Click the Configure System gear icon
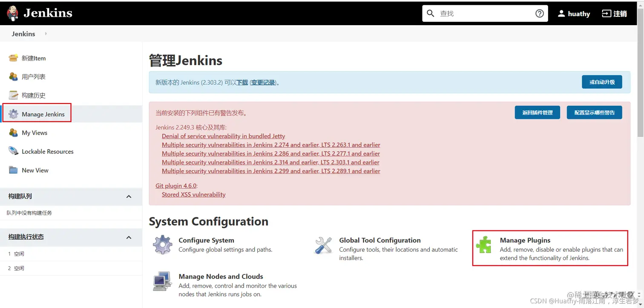The width and height of the screenshot is (644, 308). click(x=163, y=245)
